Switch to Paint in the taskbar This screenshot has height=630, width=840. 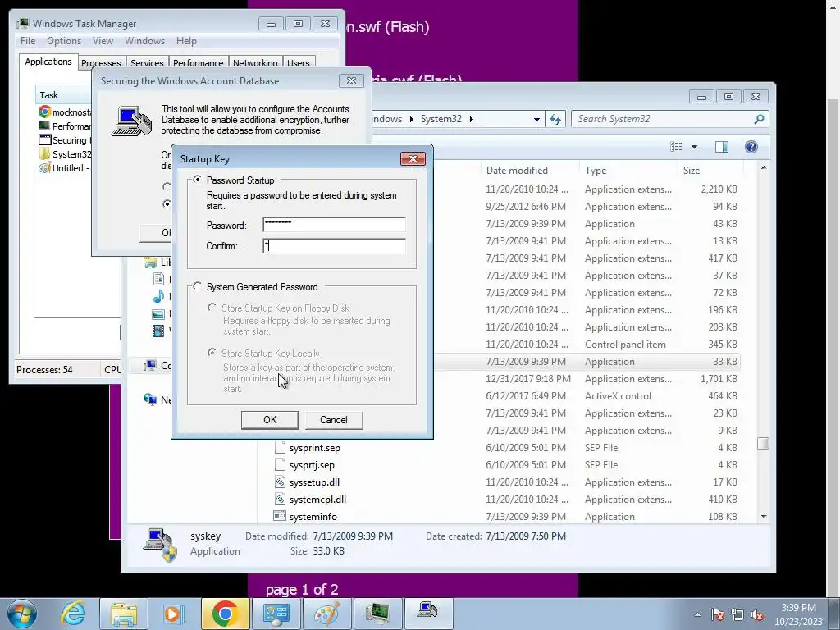point(327,614)
